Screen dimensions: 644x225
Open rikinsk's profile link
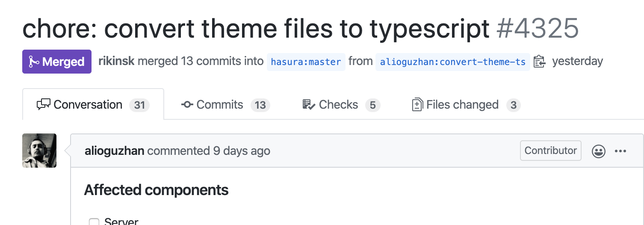point(116,61)
